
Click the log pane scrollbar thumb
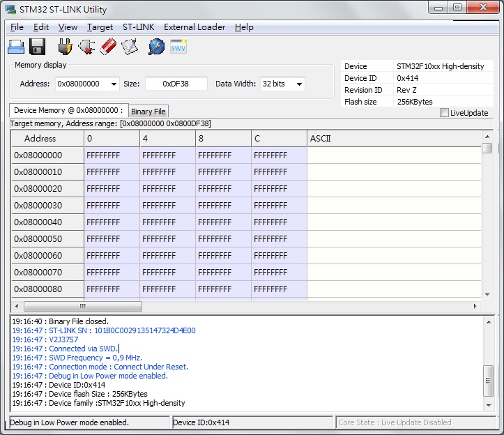click(x=488, y=381)
